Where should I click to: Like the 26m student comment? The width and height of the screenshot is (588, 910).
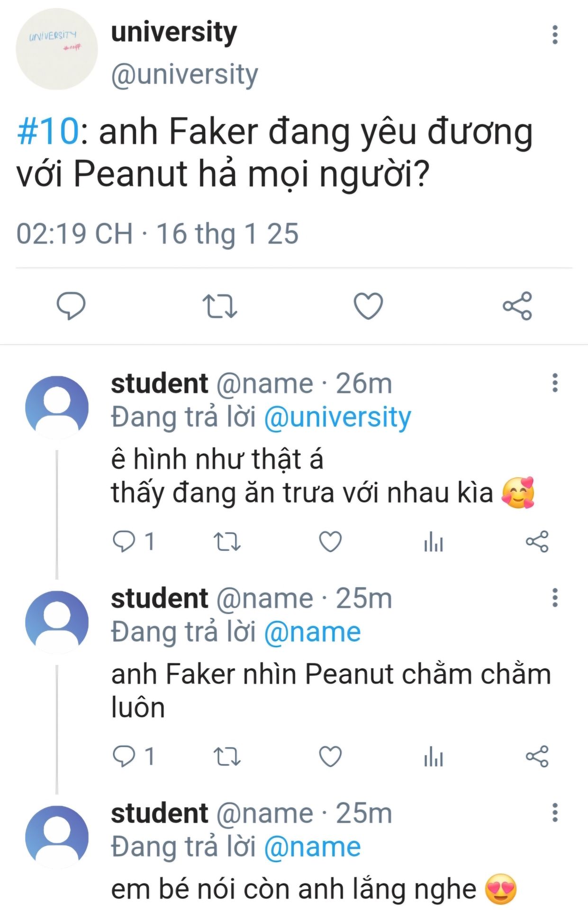point(330,541)
